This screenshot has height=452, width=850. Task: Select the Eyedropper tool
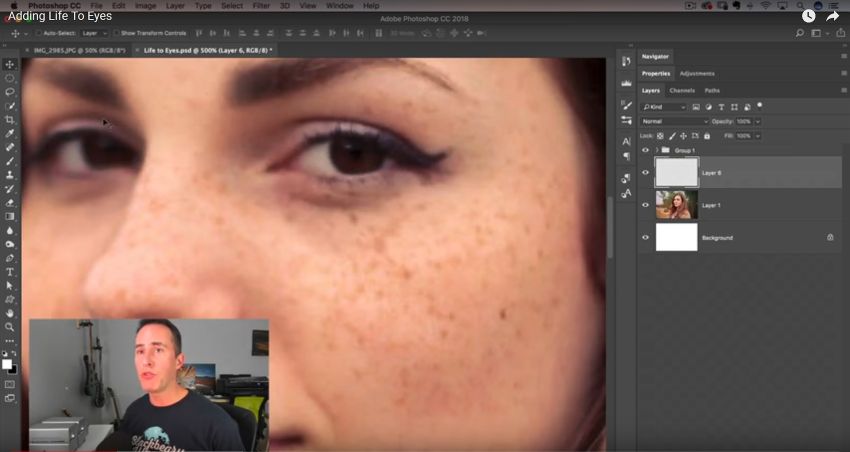10,133
